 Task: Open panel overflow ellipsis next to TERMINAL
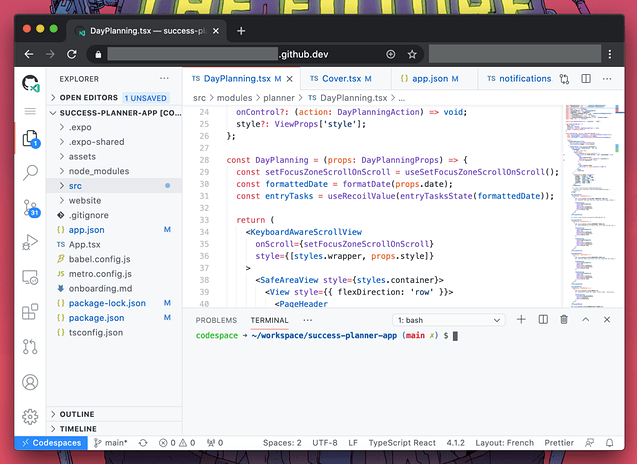pos(308,320)
